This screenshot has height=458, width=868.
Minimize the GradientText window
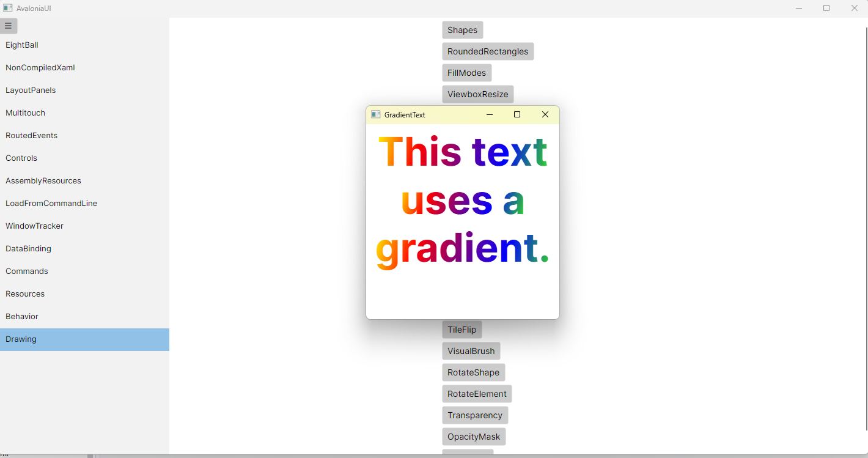[x=489, y=114]
